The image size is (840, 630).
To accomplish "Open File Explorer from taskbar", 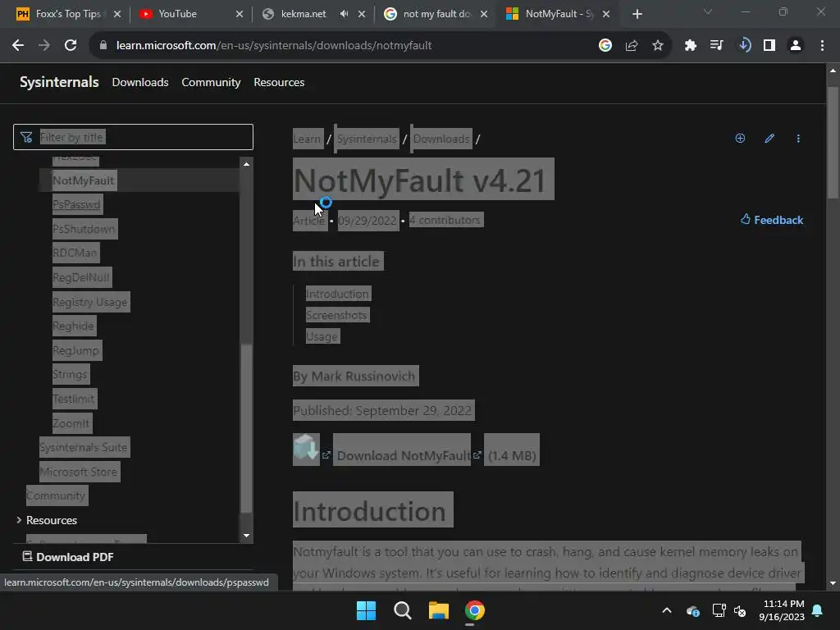I will 438,610.
